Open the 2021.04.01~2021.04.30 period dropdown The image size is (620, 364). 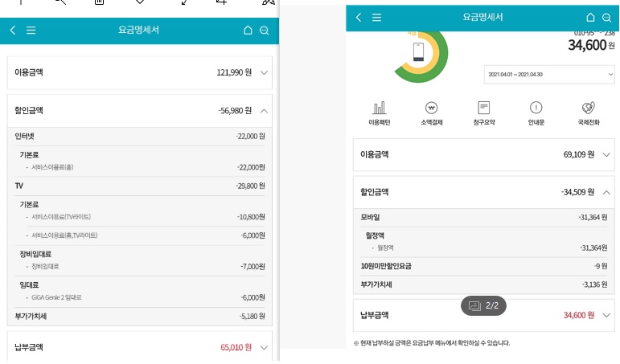tap(549, 74)
